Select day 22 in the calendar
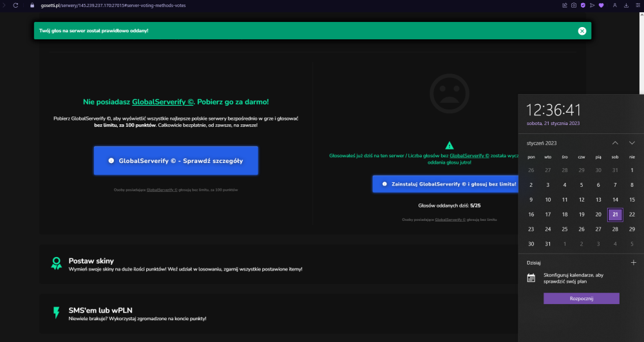 coord(632,214)
